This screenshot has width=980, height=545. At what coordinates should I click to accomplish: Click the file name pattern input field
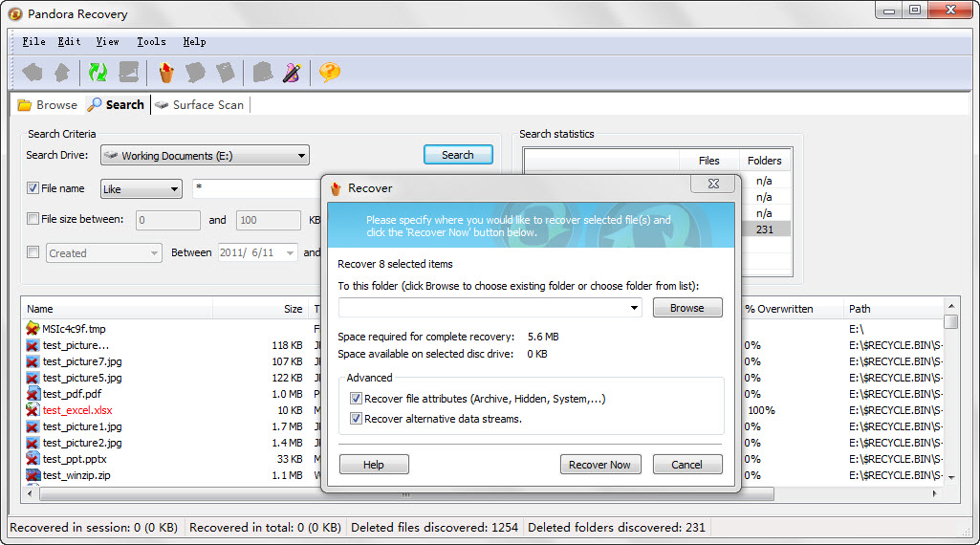[256, 188]
